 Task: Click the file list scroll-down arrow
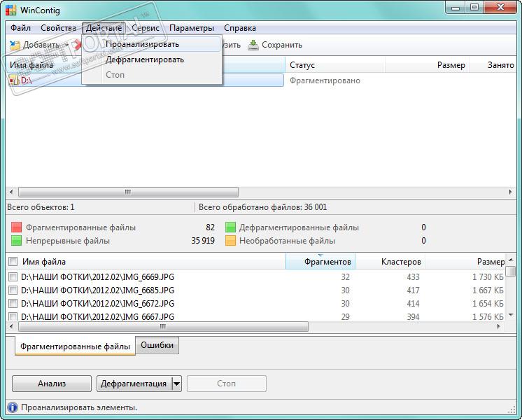511,315
